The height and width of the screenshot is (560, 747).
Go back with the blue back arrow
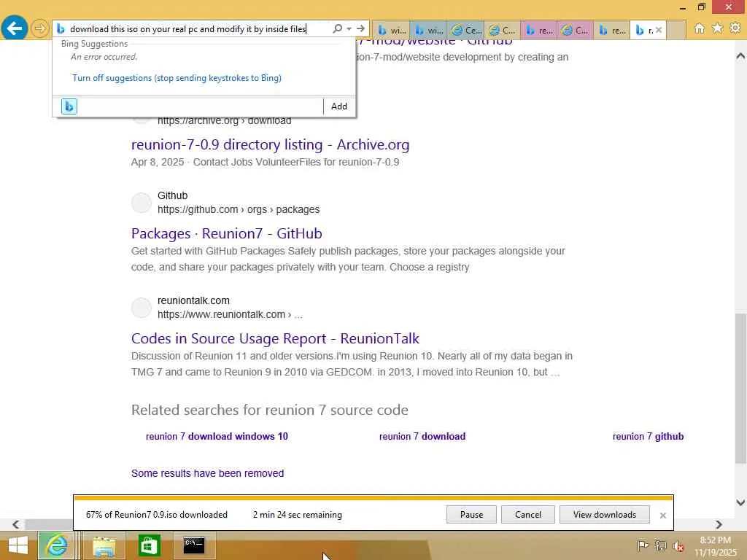coord(15,28)
